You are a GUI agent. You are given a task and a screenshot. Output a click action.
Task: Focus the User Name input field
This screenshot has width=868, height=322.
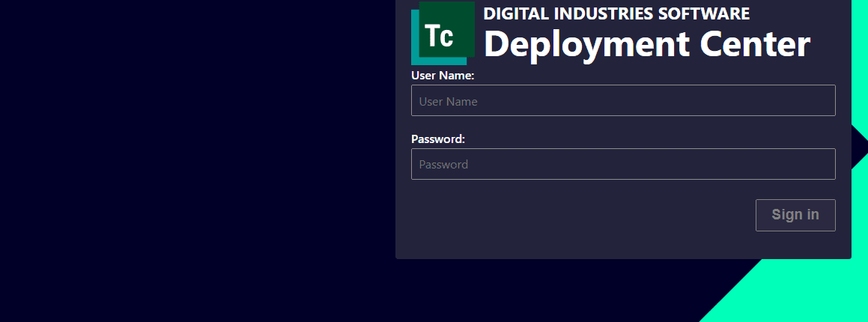coord(623,100)
